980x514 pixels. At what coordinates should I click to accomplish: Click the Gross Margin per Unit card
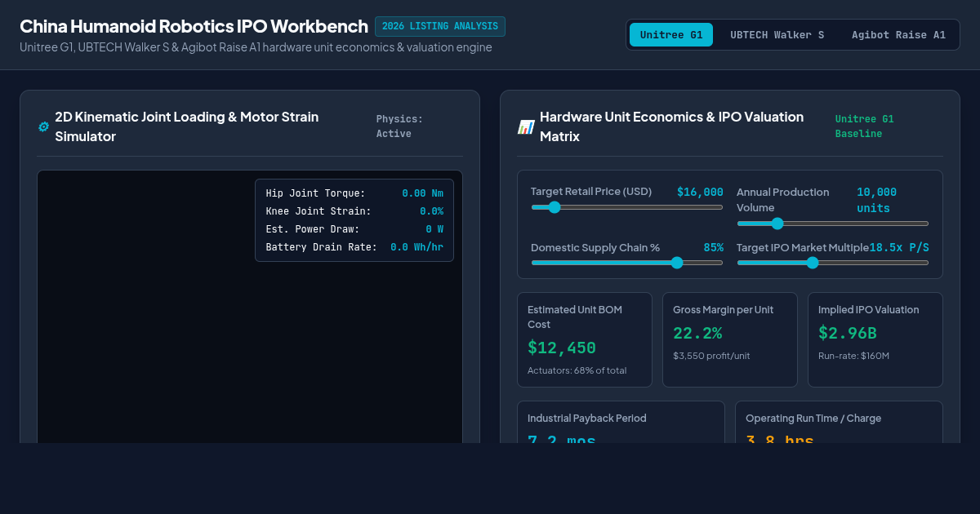point(730,339)
